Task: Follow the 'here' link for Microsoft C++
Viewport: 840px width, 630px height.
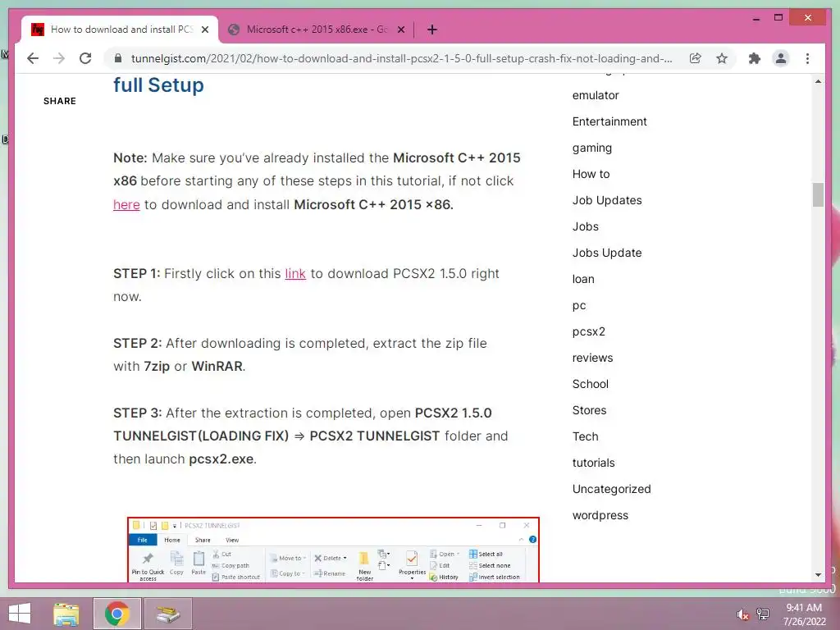Action: (x=126, y=204)
